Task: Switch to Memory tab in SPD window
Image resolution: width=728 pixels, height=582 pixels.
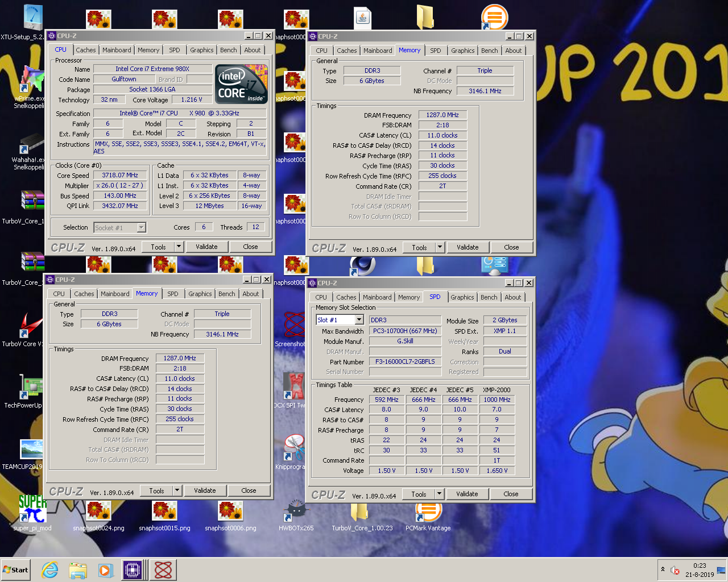Action: point(409,297)
